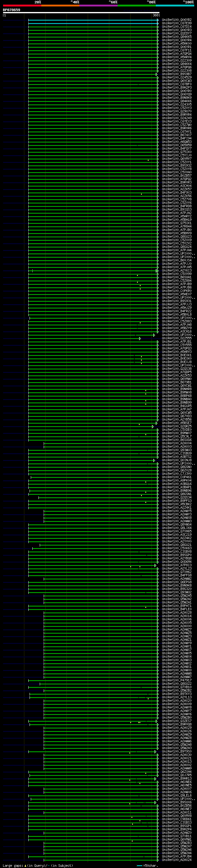Open hit UniRef100_Q0INJ8

coord(177,460)
